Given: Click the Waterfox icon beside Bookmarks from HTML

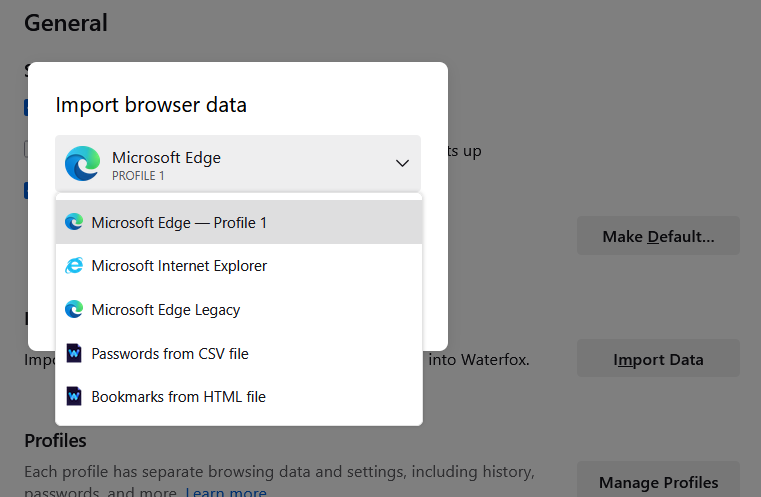Looking at the screenshot, I should [74, 396].
